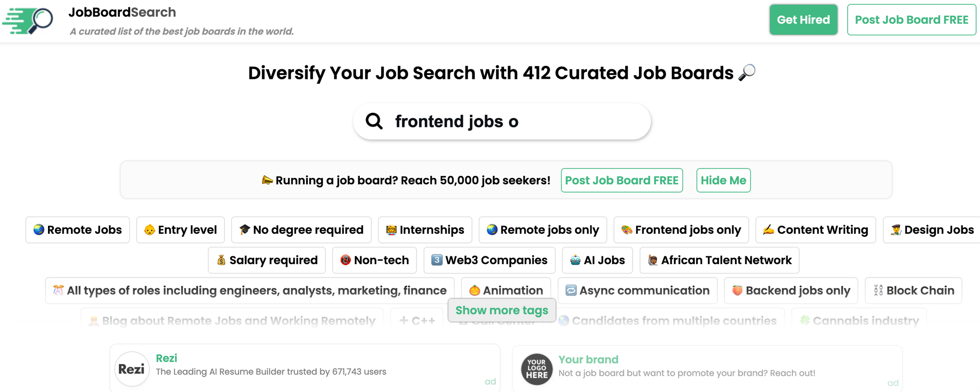Enable the Frontend jobs only filter
Image resolution: width=980 pixels, height=392 pixels.
point(681,230)
